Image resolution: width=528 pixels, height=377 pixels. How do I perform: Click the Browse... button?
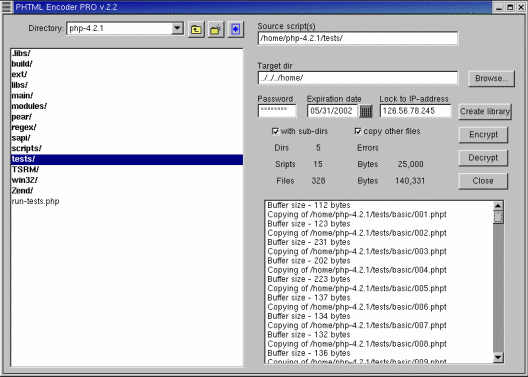point(491,78)
